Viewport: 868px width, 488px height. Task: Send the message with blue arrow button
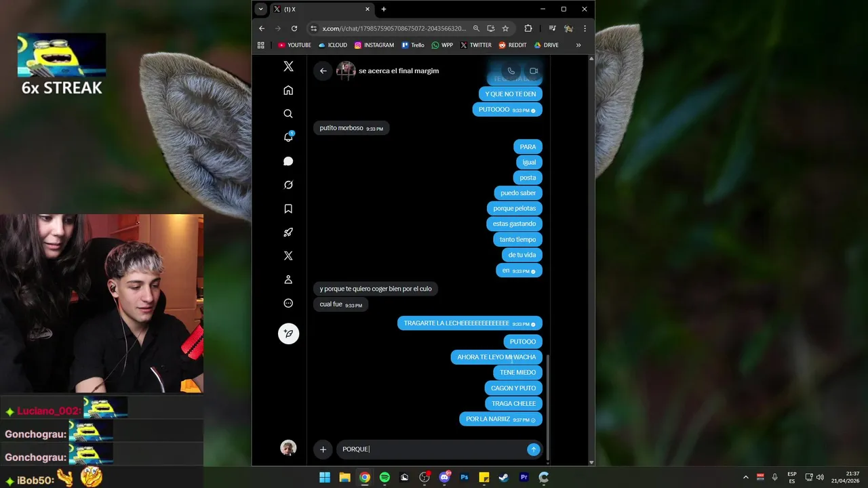pyautogui.click(x=533, y=449)
